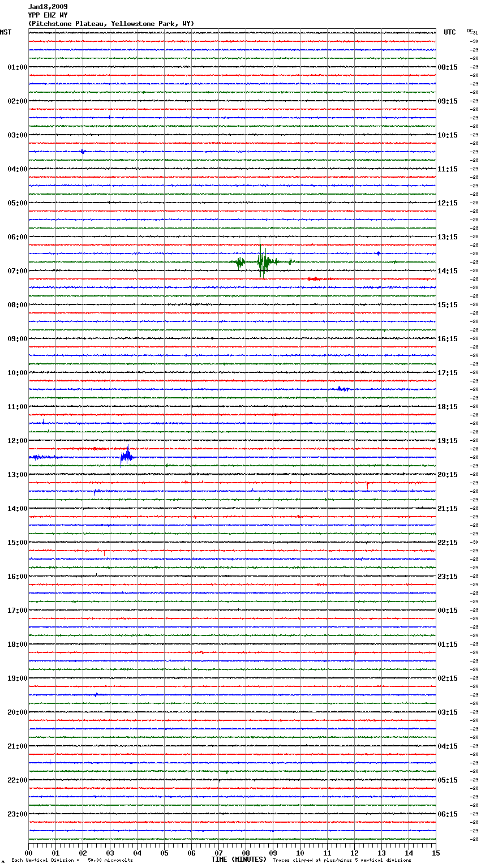
Task: Click the small blue blip after 03:00
Action: click(x=83, y=151)
